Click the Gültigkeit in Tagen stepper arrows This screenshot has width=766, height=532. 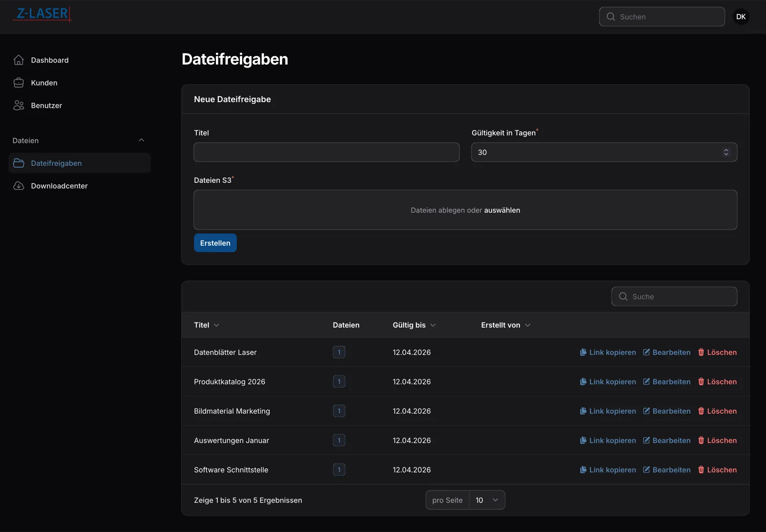tap(726, 152)
